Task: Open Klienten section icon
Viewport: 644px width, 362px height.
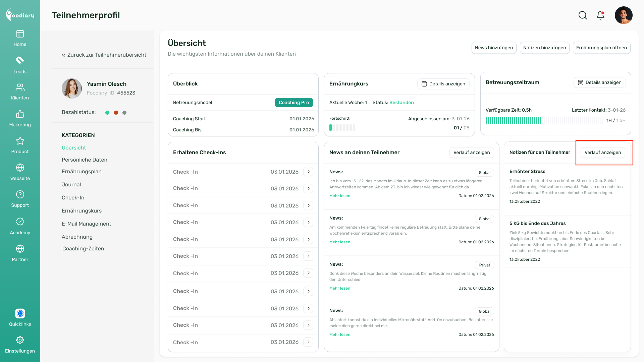Action: (20, 87)
